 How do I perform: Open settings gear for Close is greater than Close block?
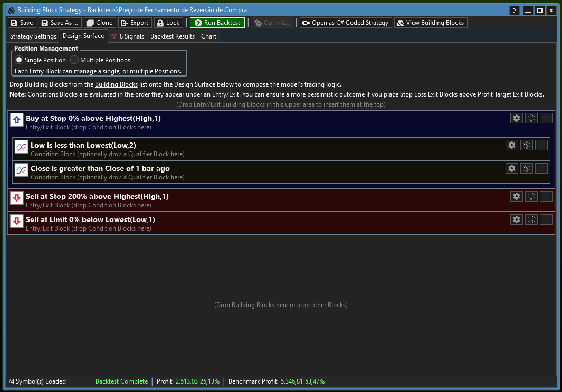511,168
